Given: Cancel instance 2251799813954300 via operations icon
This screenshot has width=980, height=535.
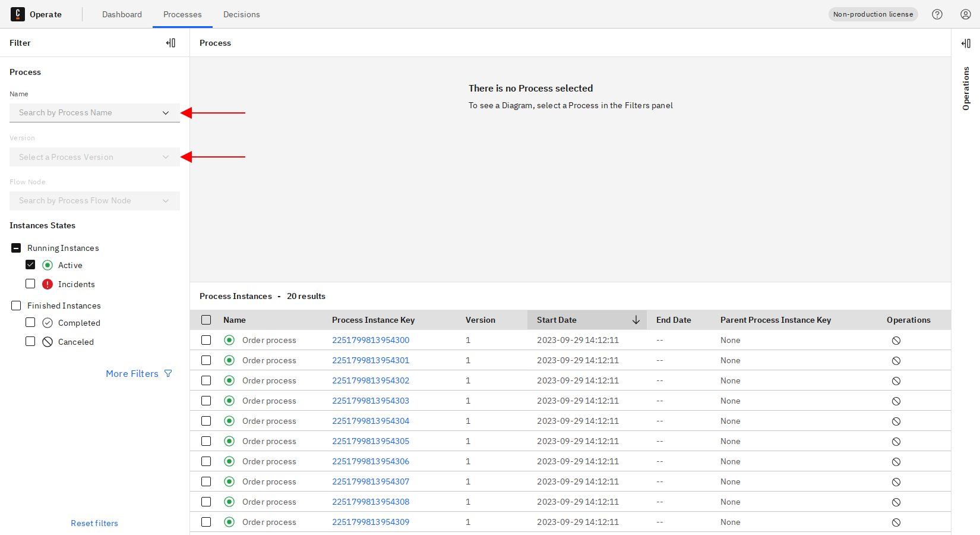Looking at the screenshot, I should (896, 341).
